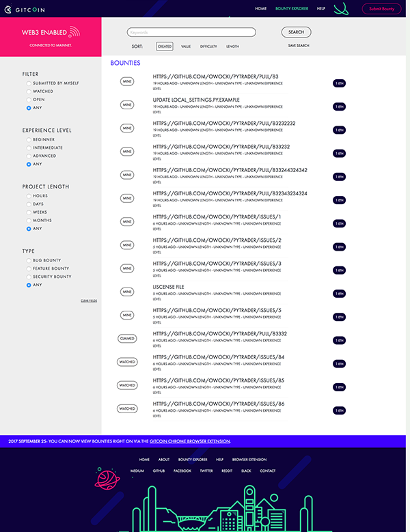
Task: Open bounty pytrader/pull/833244324342
Action: [230, 170]
